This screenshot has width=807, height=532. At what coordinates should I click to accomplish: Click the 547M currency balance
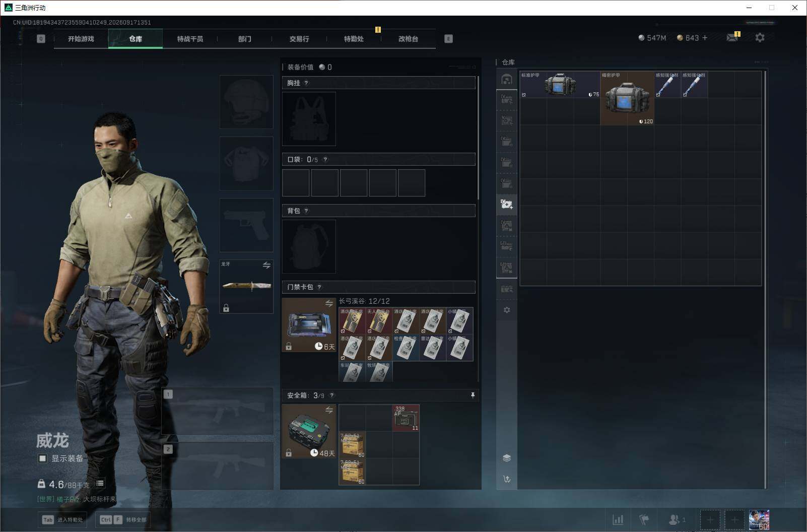point(652,38)
